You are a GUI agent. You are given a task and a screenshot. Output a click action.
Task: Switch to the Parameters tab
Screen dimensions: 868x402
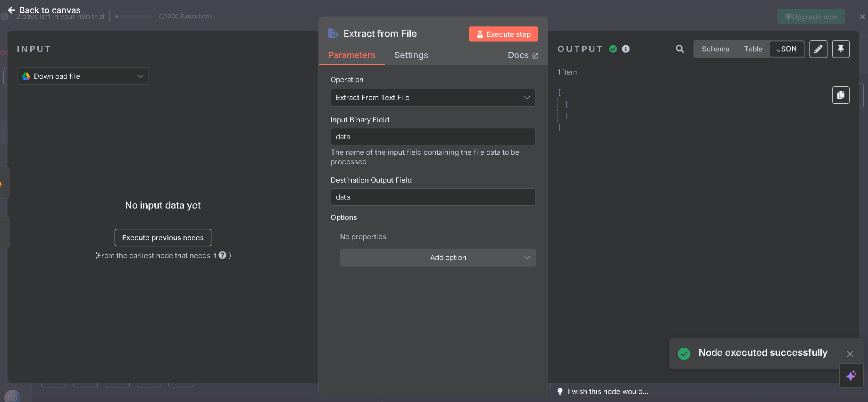(351, 55)
